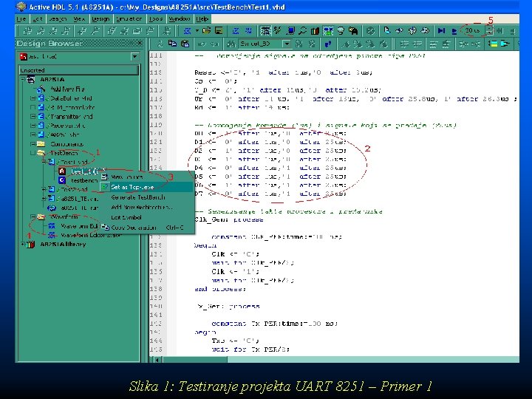The height and width of the screenshot is (399, 532).
Task: Click the small dropdown arrow next to new waveform icon
Action: tap(197, 31)
